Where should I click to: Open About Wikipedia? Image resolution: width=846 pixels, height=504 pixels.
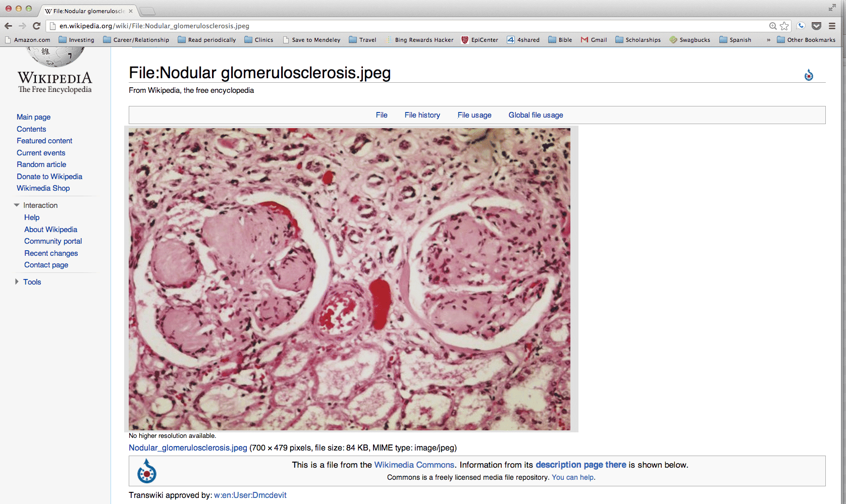pyautogui.click(x=50, y=230)
